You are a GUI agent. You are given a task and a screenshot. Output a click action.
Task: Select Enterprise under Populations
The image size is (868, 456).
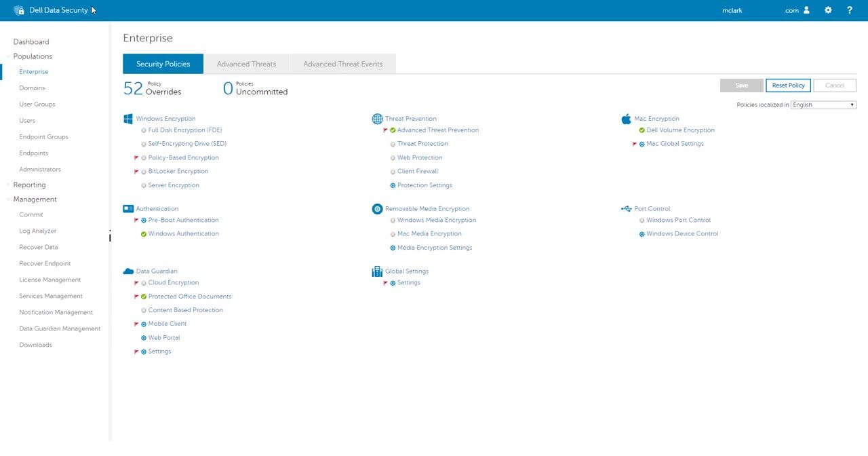click(x=34, y=72)
